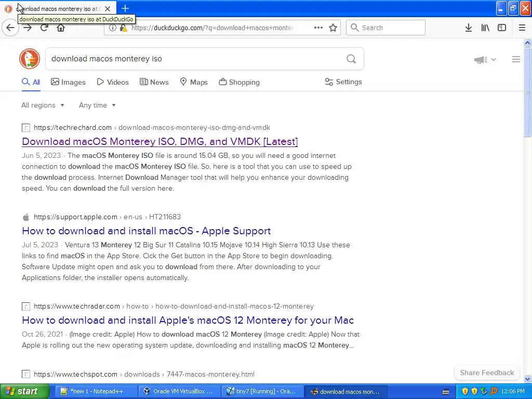Click the tray magnifier icon
Viewport: 532px width, 399px height.
(x=494, y=391)
